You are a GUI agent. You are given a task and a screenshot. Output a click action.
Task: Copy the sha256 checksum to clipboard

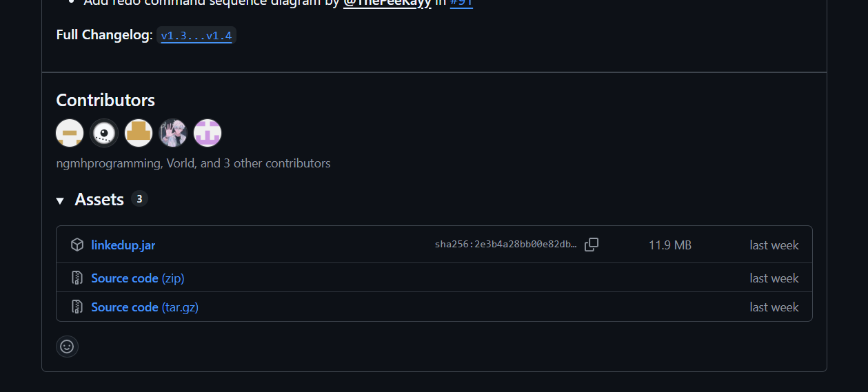[x=592, y=245]
